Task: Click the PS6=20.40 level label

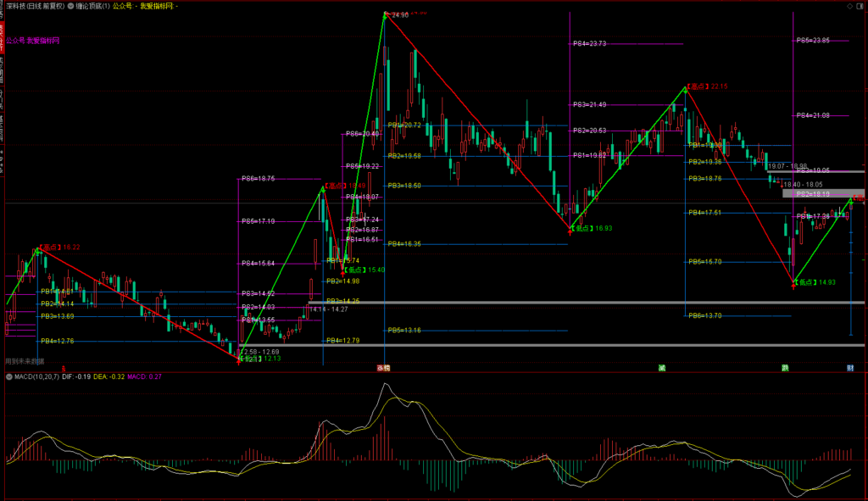Action: [x=363, y=134]
